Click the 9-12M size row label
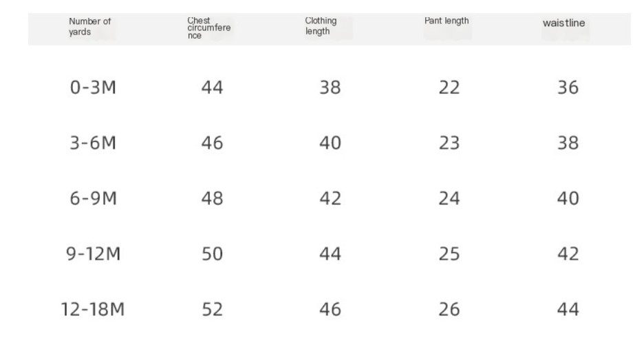644x356 pixels. coord(93,254)
